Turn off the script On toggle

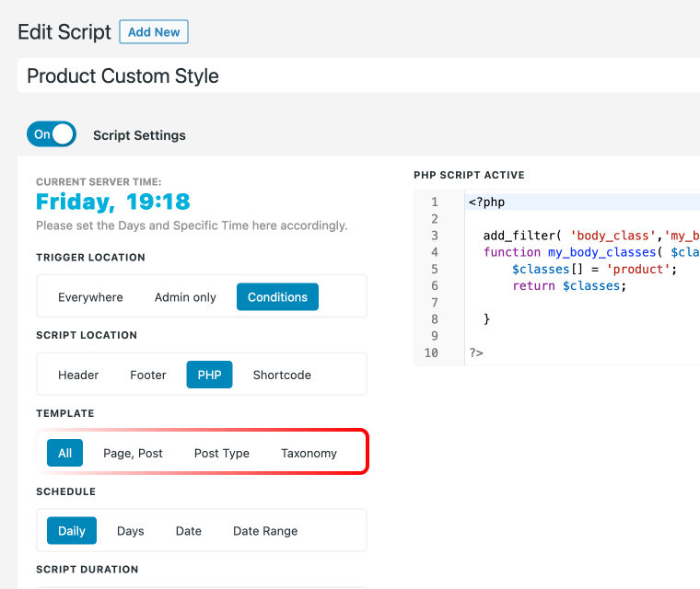click(52, 133)
